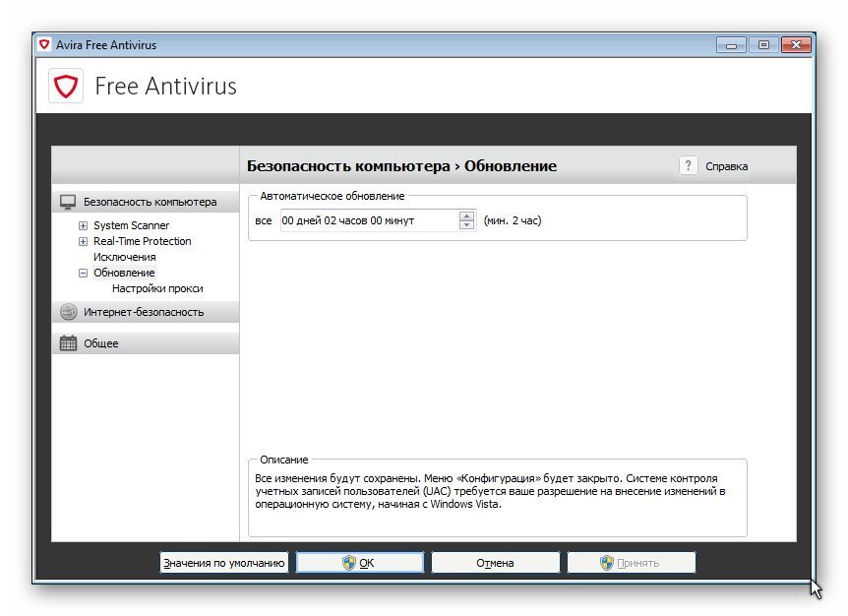Click the Справка help link
The height and width of the screenshot is (616, 848).
point(726,166)
